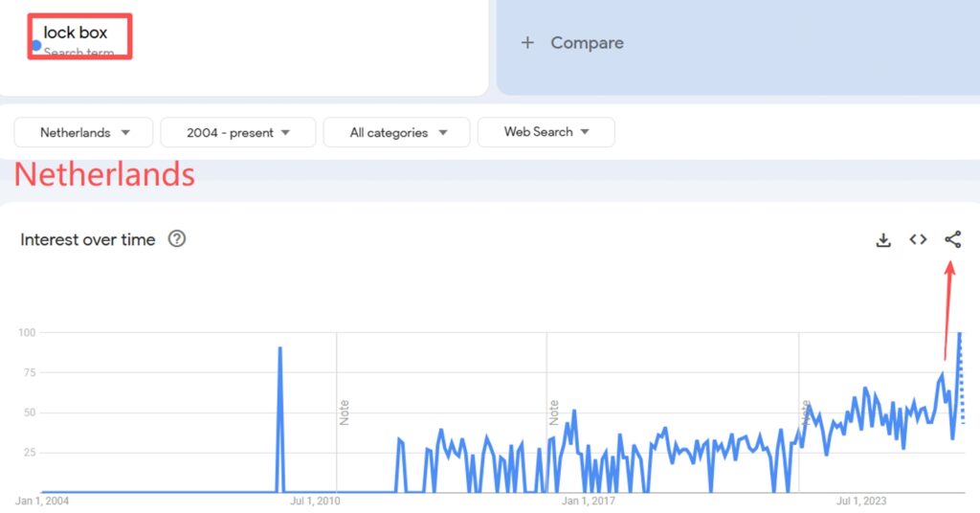
Task: Open the embed code icon
Action: (918, 239)
